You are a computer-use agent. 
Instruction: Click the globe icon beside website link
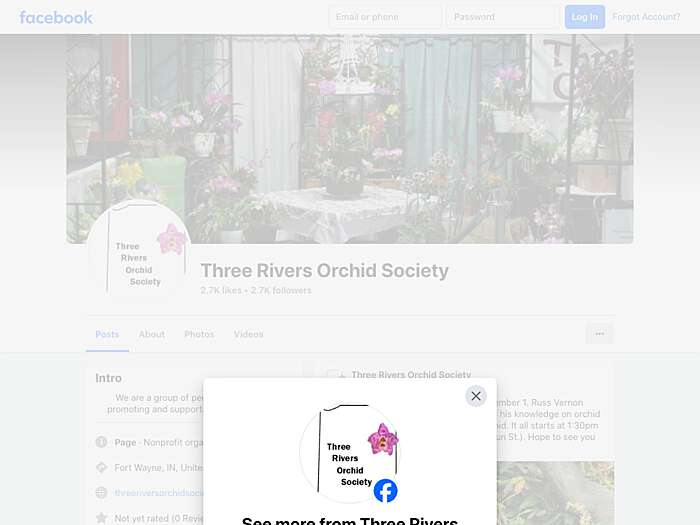[101, 492]
